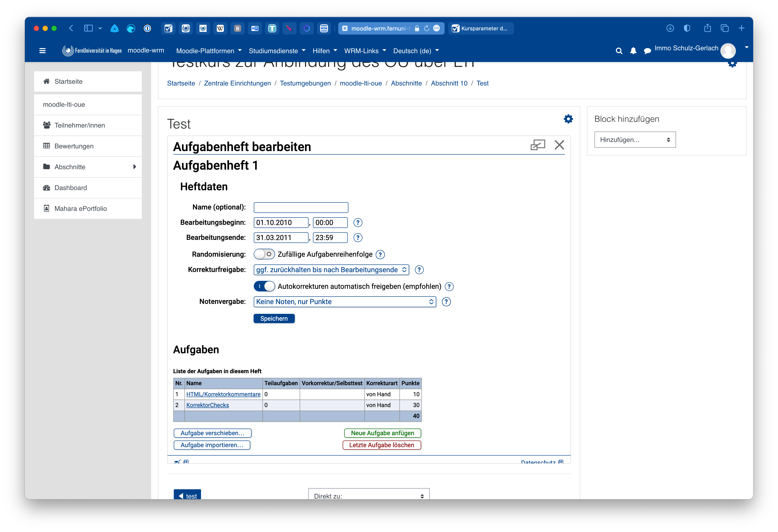Open the Safari sidebar options chevron

tap(100, 28)
